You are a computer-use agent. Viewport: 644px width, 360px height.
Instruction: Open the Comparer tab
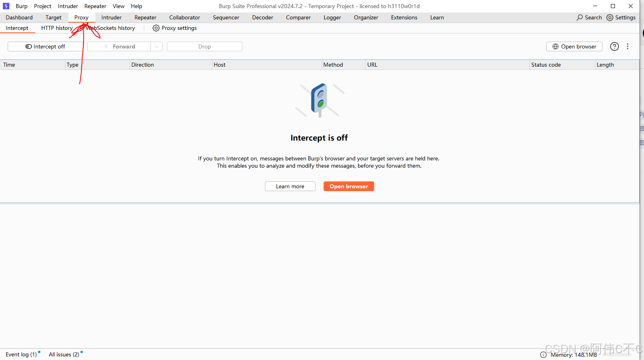point(298,17)
